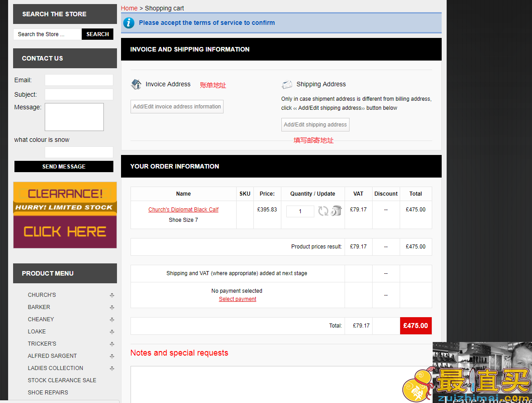532x403 pixels.
Task: Focus the Subject input field
Action: click(79, 94)
